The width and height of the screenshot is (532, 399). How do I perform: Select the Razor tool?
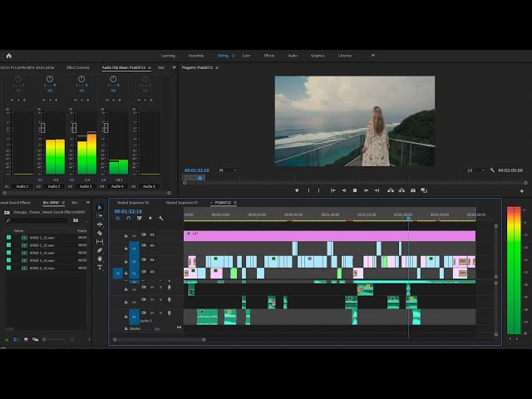(x=100, y=233)
